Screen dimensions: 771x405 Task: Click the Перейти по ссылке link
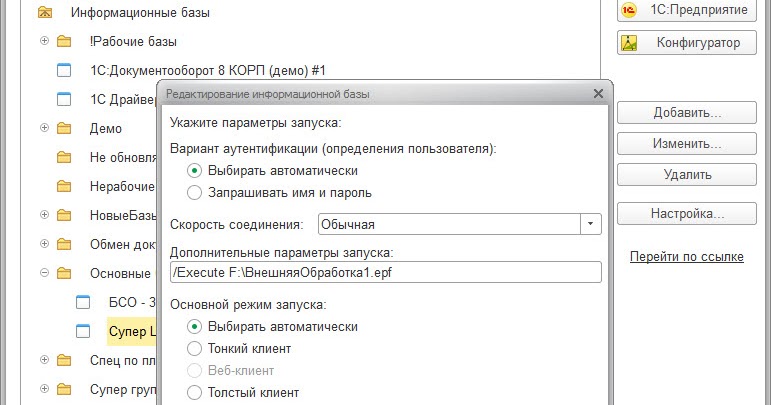[686, 257]
